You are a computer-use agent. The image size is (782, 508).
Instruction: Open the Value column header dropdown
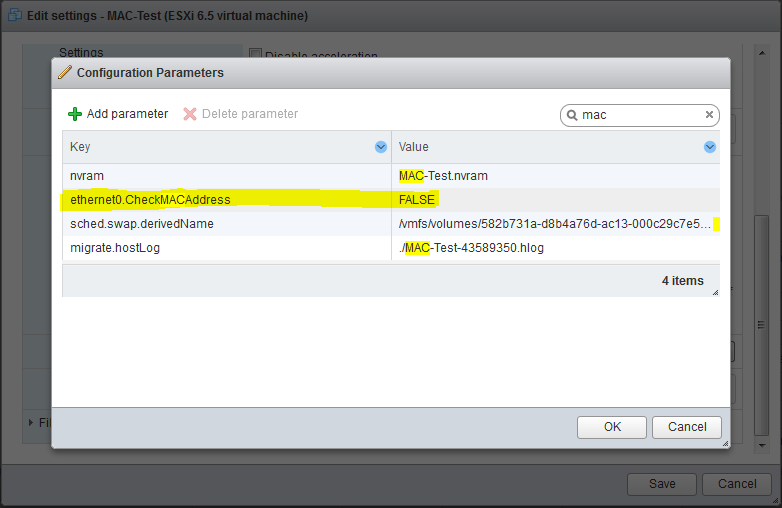coord(710,147)
